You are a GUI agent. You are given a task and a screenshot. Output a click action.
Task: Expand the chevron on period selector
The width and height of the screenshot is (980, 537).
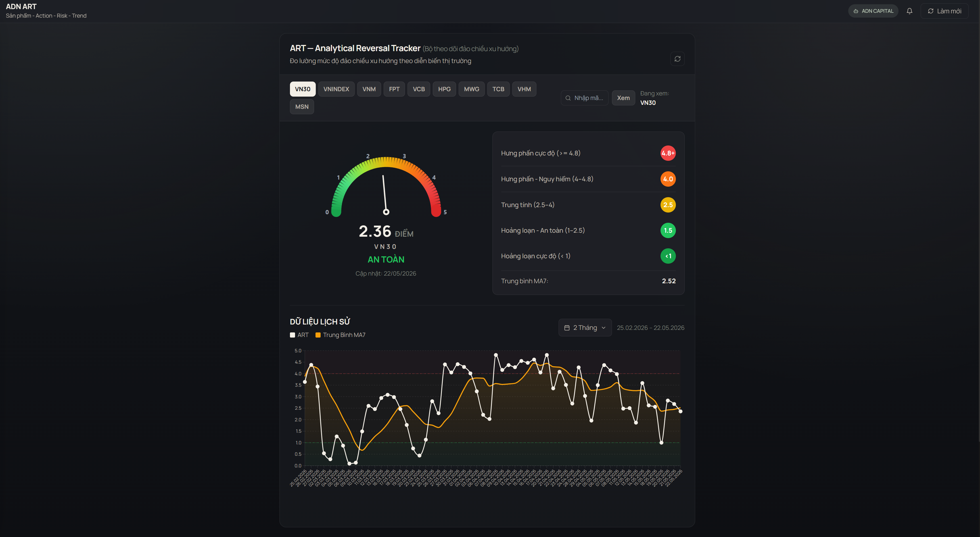603,328
